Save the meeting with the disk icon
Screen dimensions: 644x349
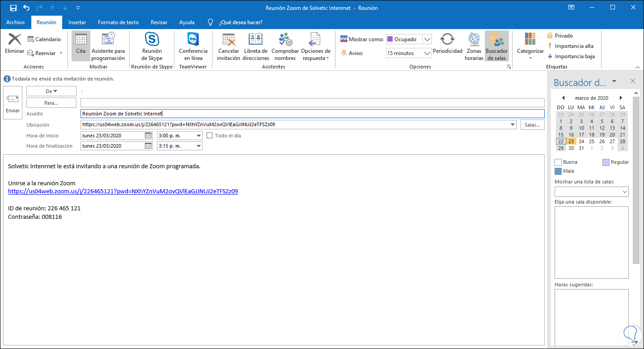[13, 8]
